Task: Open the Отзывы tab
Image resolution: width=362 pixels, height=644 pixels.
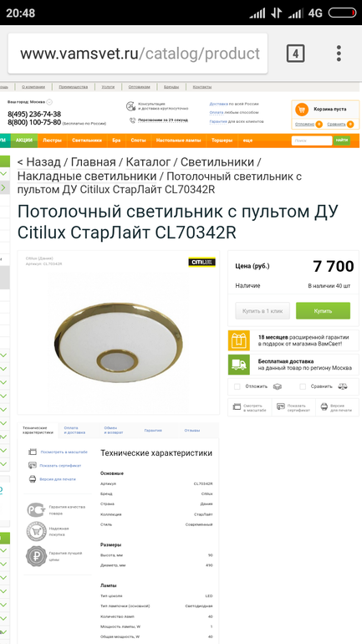Action: click(x=192, y=431)
